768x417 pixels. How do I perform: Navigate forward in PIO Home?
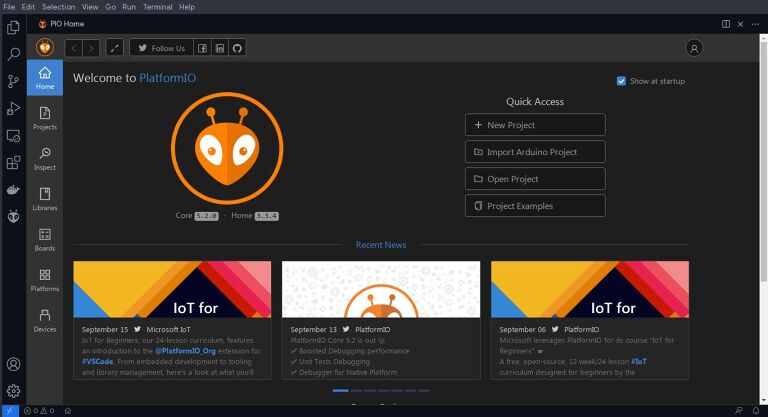click(91, 48)
